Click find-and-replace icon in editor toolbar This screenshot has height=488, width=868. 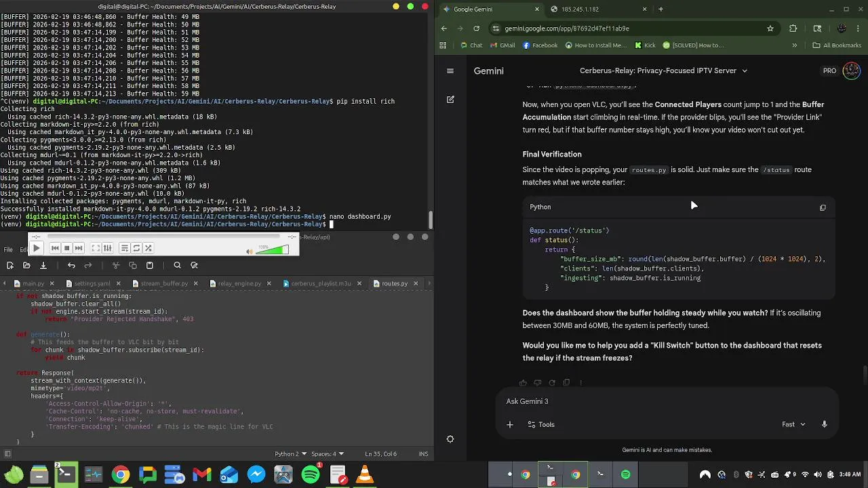click(x=194, y=266)
